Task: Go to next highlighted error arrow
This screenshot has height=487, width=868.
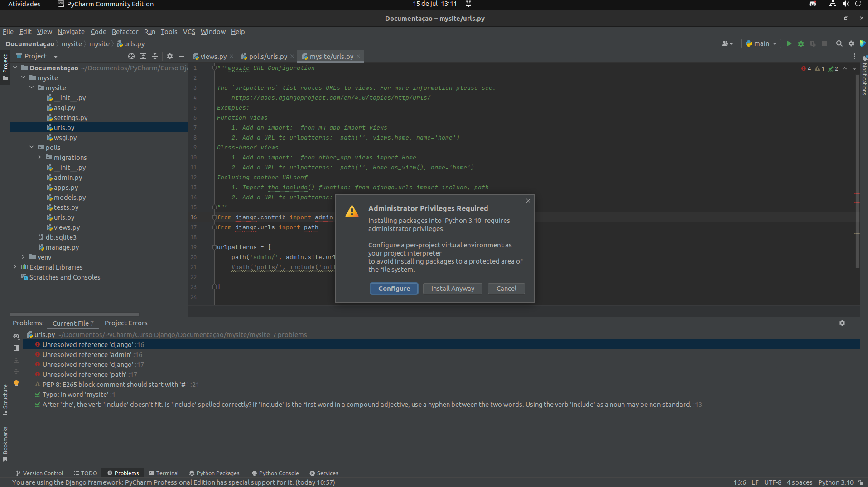Action: (854, 68)
